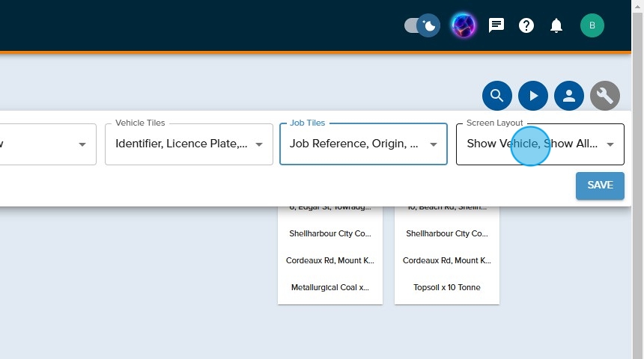Click the vertical scrollbar on right edge
This screenshot has height=359, width=644.
click(x=637, y=179)
